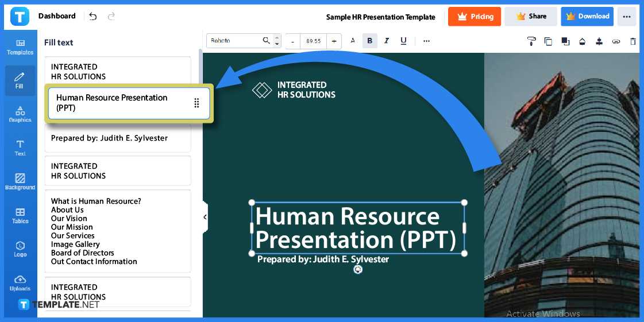The image size is (644, 322).
Task: Click the orange Pricing button
Action: [x=475, y=17]
